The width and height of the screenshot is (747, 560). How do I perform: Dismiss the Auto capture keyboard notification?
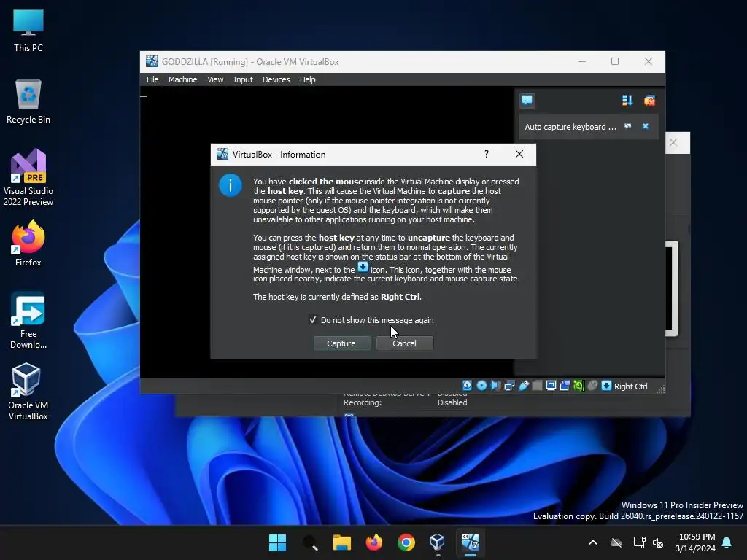tap(646, 126)
